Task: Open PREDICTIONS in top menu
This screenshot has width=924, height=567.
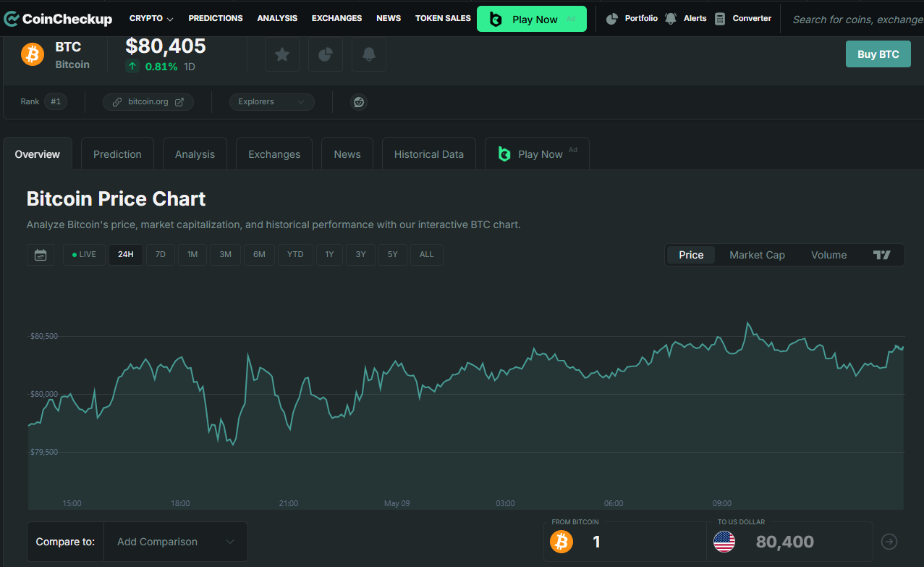Action: point(216,19)
